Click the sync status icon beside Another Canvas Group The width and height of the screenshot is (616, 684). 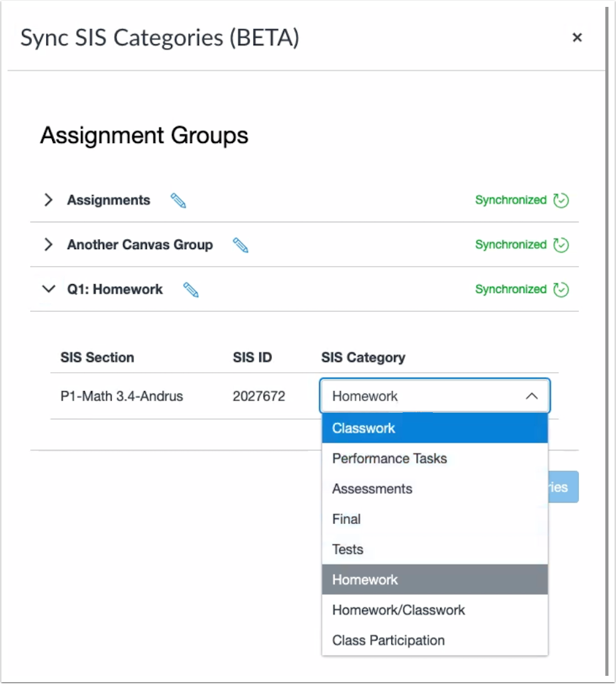[x=561, y=245]
